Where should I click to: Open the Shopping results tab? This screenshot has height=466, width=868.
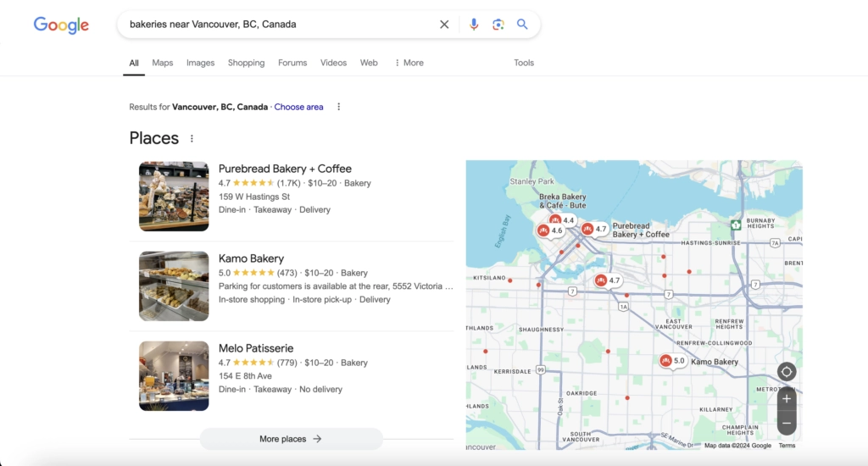[x=246, y=63]
